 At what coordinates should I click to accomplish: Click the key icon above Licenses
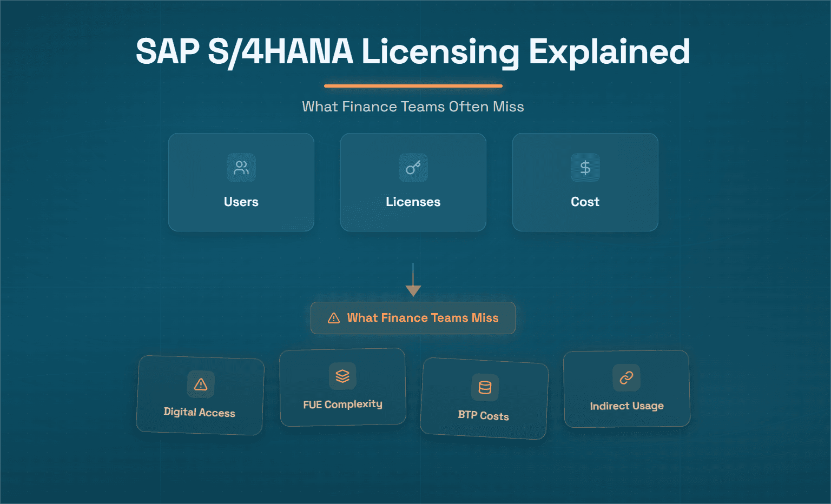coord(413,168)
